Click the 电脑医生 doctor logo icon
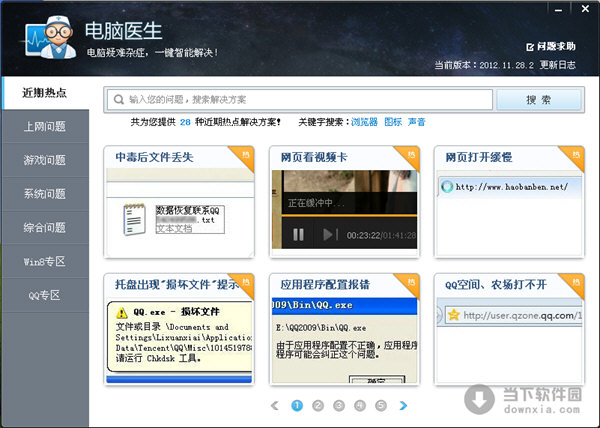 point(50,37)
